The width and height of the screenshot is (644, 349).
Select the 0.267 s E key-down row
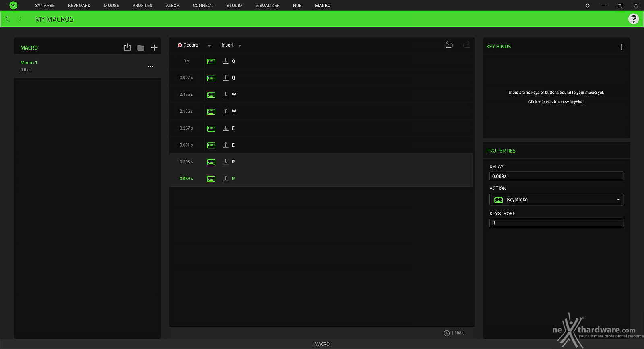click(321, 128)
